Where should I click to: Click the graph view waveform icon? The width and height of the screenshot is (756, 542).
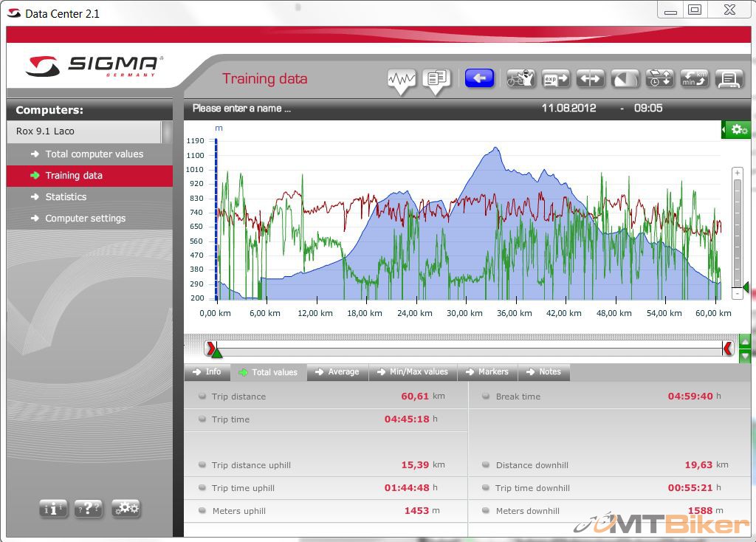click(x=402, y=79)
